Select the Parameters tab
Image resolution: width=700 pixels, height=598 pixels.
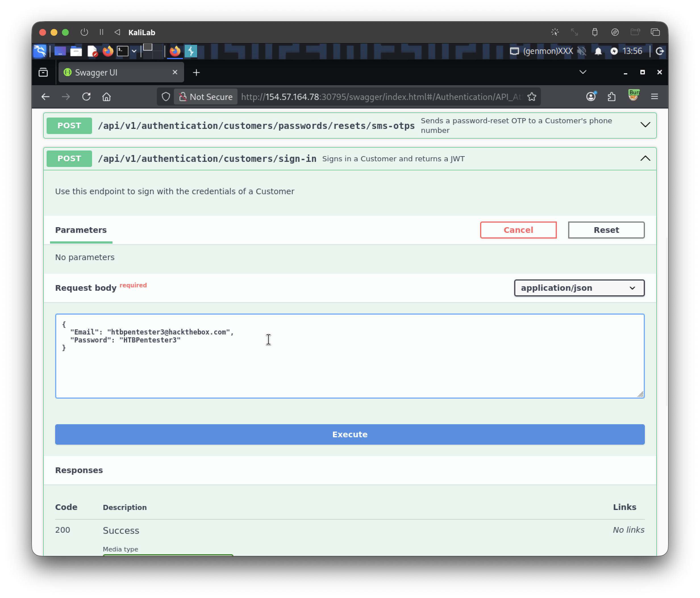point(81,230)
